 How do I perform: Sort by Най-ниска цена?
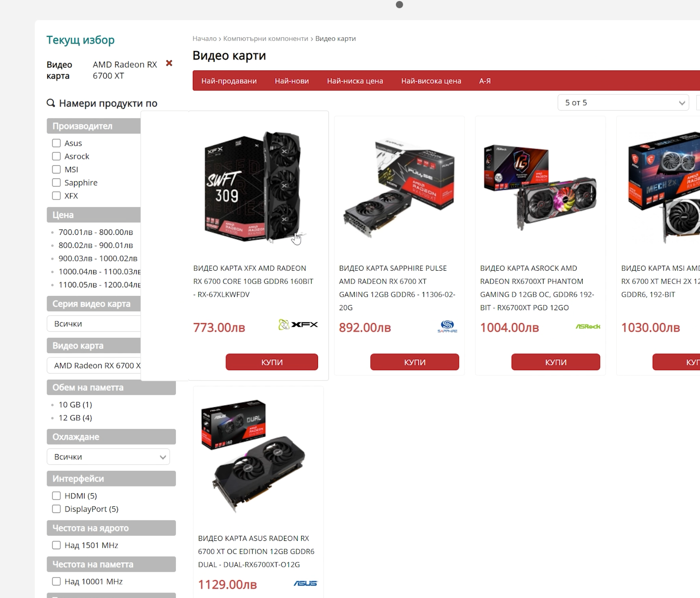tap(355, 81)
